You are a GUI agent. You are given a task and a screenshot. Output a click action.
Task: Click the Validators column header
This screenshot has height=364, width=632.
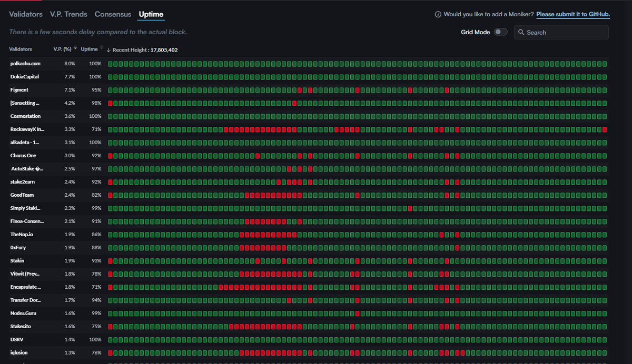point(21,49)
